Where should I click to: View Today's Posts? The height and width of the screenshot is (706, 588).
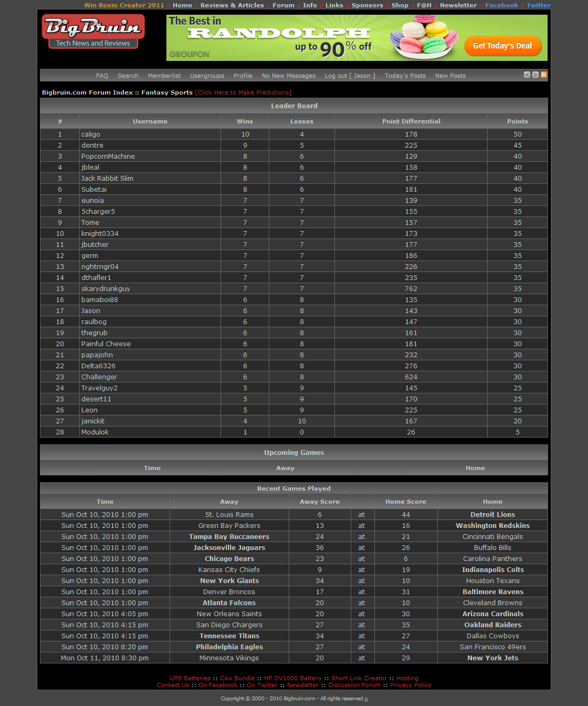[405, 76]
